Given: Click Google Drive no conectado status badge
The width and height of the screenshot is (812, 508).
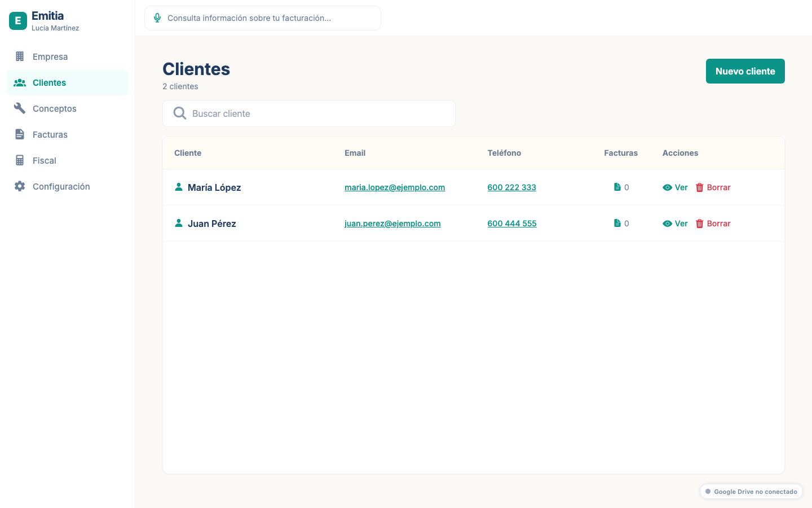Looking at the screenshot, I should [751, 492].
